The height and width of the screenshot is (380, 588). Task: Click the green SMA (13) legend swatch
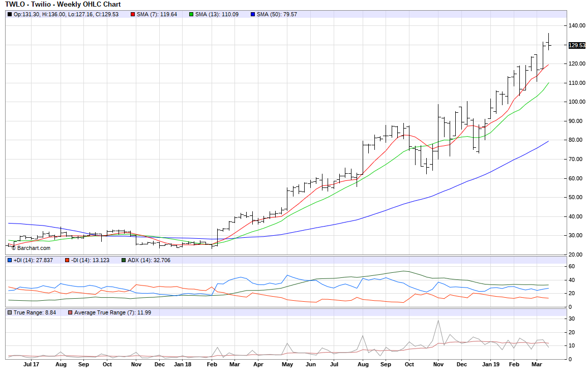pos(191,15)
